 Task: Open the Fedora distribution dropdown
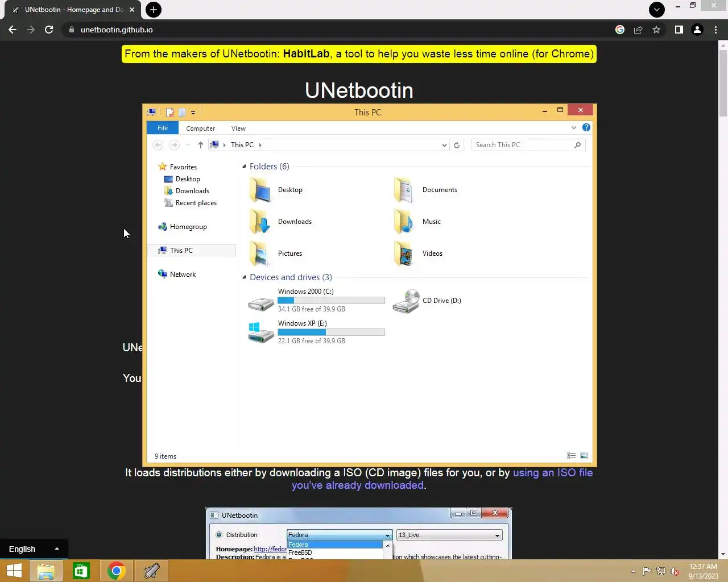[x=339, y=535]
